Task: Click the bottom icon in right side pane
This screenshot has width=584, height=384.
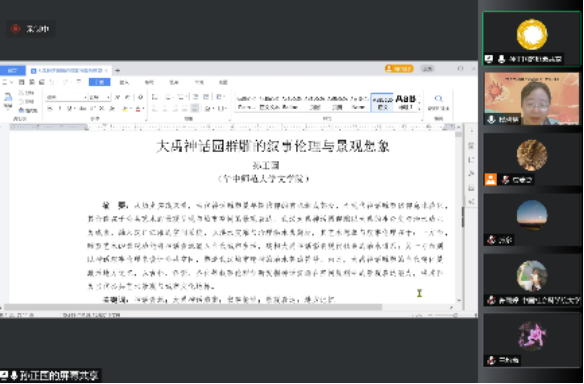Action: [x=471, y=202]
